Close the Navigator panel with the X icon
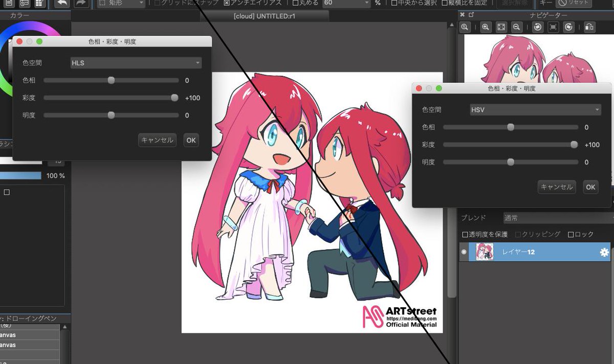 click(x=463, y=15)
